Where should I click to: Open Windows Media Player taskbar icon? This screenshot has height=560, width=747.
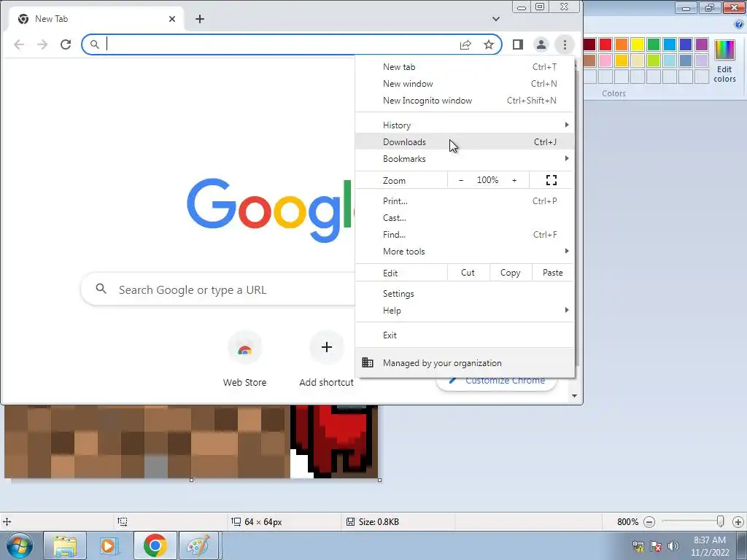click(109, 545)
